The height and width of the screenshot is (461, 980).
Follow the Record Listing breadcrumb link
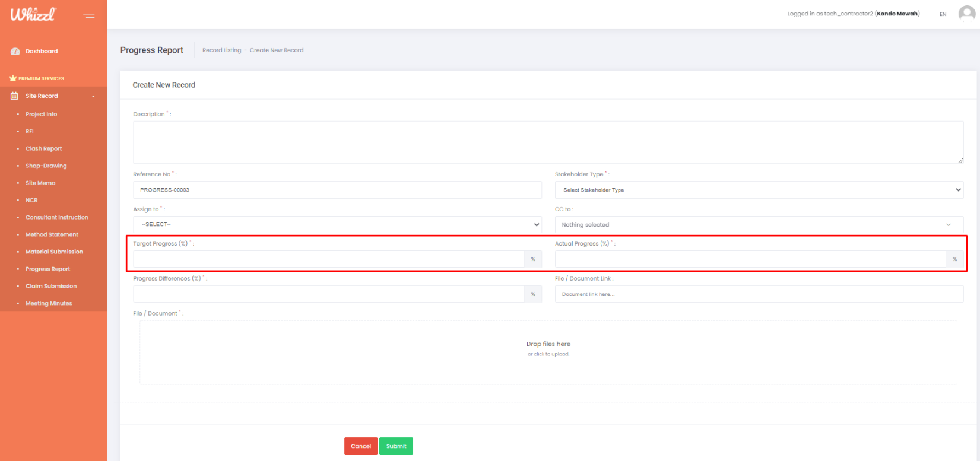click(x=221, y=50)
